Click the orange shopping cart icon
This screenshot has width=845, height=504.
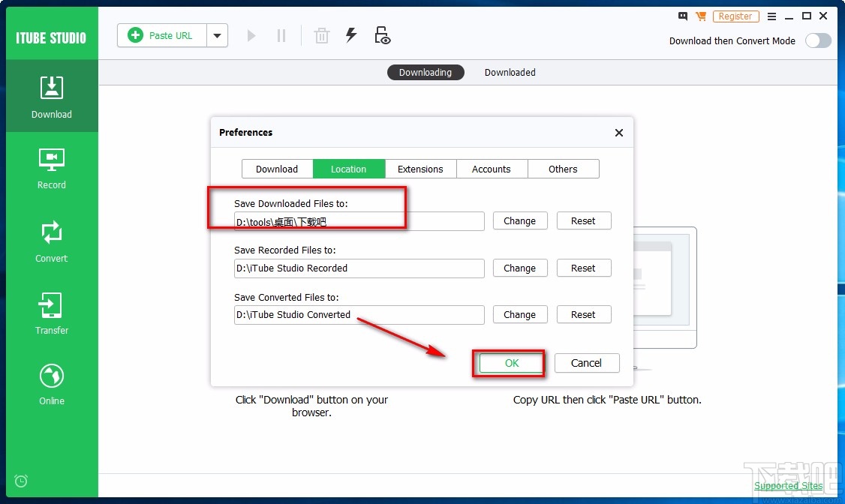click(x=701, y=16)
